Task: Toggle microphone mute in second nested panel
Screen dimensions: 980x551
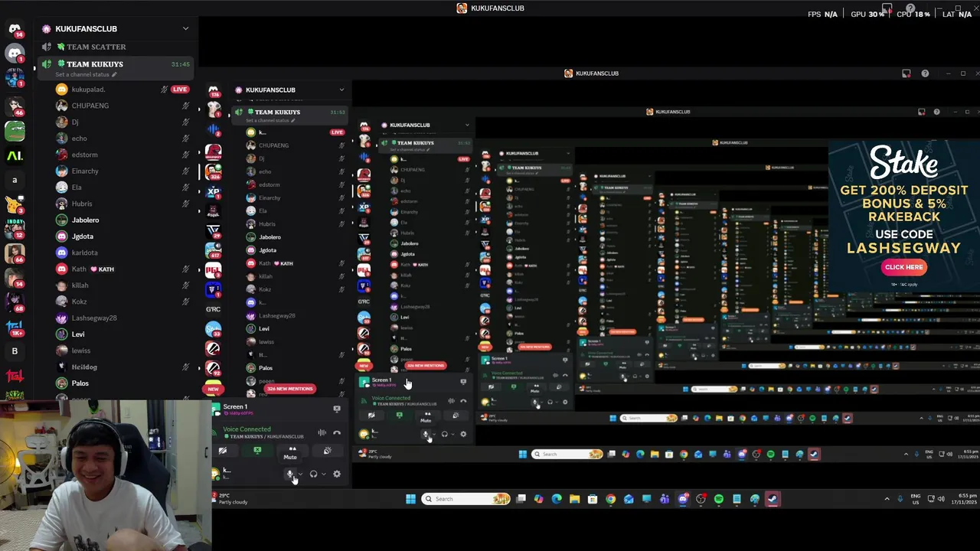Action: tap(426, 434)
